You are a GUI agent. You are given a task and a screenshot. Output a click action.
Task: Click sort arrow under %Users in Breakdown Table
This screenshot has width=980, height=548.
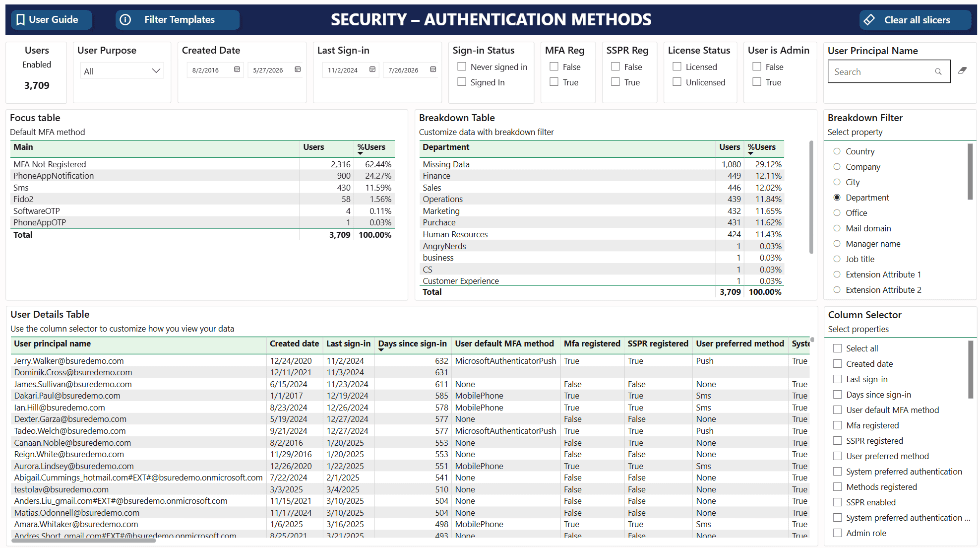750,154
